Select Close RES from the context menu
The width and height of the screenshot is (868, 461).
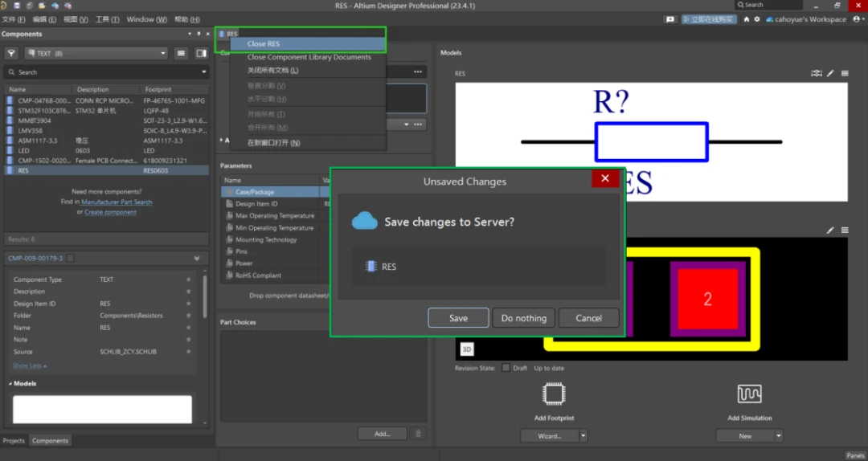pyautogui.click(x=263, y=44)
